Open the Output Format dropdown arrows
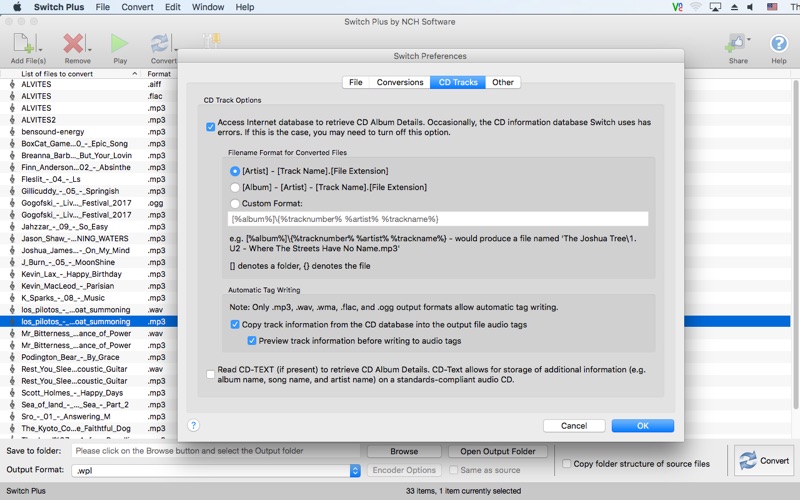This screenshot has width=800, height=500. pos(355,470)
